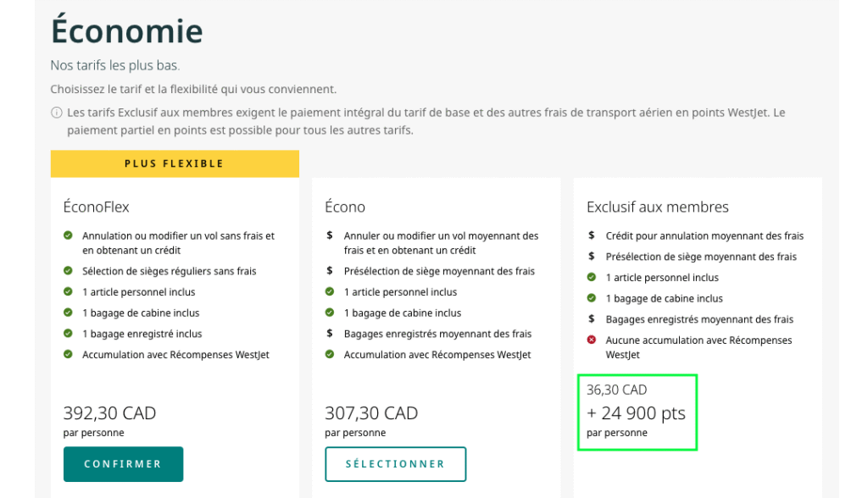Click the check icon beside "1 bagage de cabine inclus" in Exclusif aux membres
Viewport: 868px width, 498px height.
(x=592, y=298)
